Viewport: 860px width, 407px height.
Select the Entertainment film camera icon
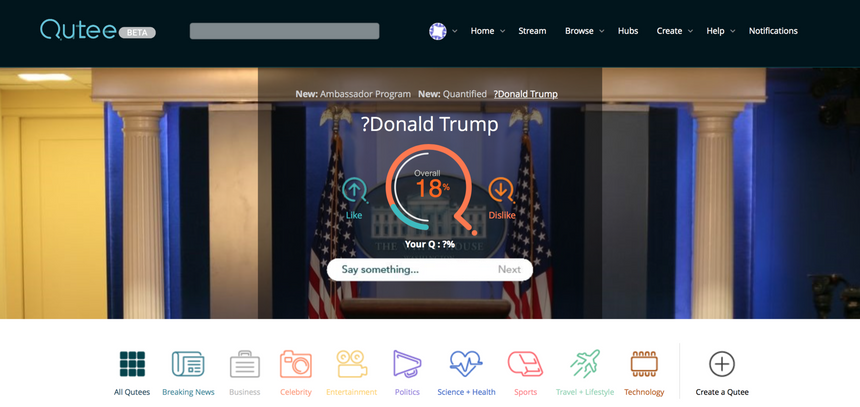point(352,364)
